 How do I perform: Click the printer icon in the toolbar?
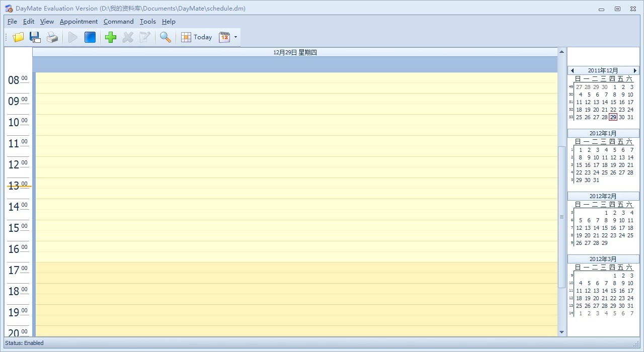click(x=52, y=37)
